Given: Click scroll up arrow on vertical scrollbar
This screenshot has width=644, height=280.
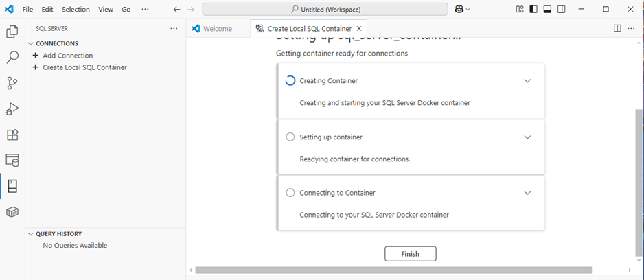Looking at the screenshot, I should click(639, 43).
